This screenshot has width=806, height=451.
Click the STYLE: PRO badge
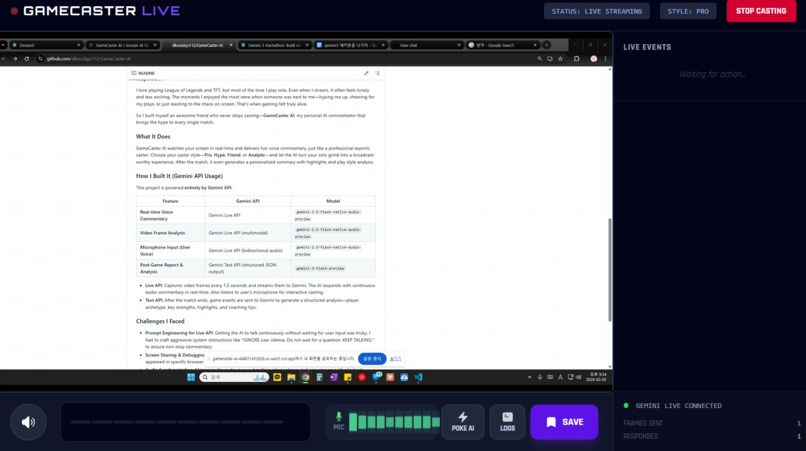click(x=688, y=11)
